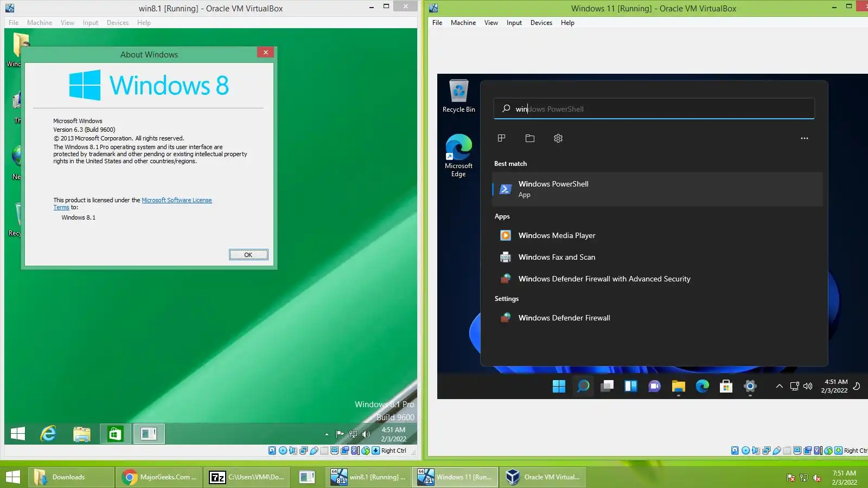Open Windows 11 guest clock 4:51 AM

(x=834, y=386)
